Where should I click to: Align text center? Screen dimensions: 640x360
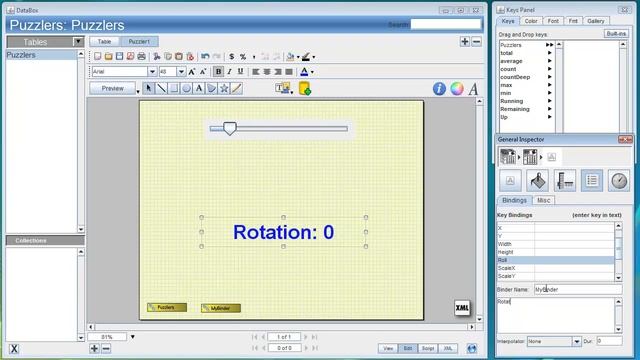pos(267,72)
